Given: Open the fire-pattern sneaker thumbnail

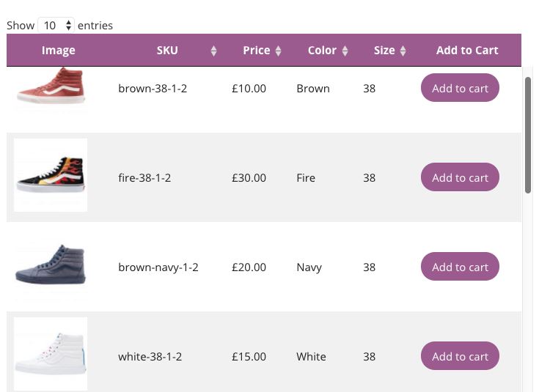Looking at the screenshot, I should [x=51, y=175].
